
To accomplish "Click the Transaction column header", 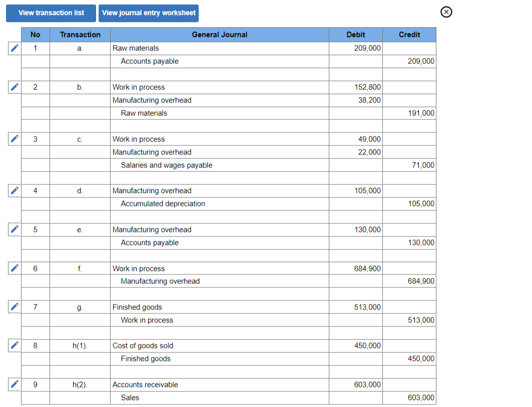I will [x=80, y=34].
